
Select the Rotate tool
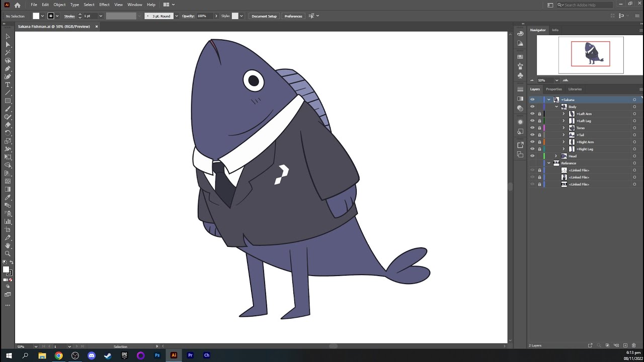pos(8,133)
